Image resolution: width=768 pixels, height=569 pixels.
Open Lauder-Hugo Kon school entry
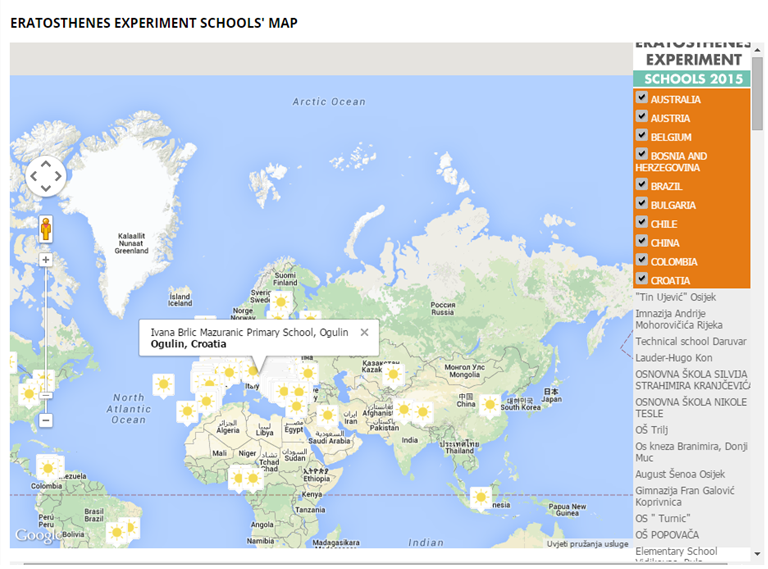[673, 358]
